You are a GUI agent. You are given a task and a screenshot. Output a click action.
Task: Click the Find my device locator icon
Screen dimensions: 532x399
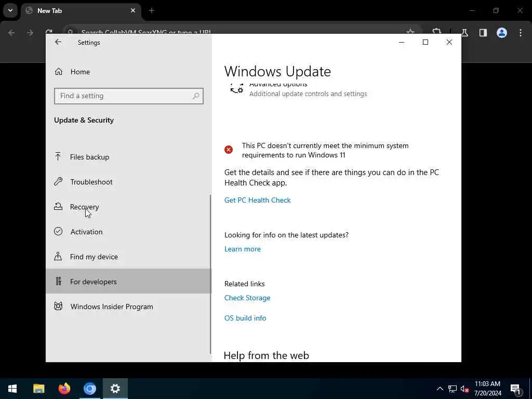pos(58,256)
